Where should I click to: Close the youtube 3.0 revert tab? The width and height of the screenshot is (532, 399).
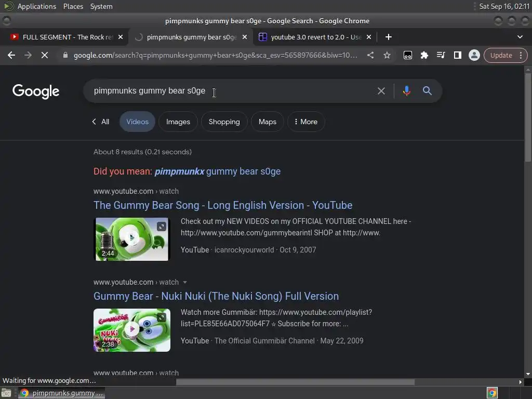[369, 37]
